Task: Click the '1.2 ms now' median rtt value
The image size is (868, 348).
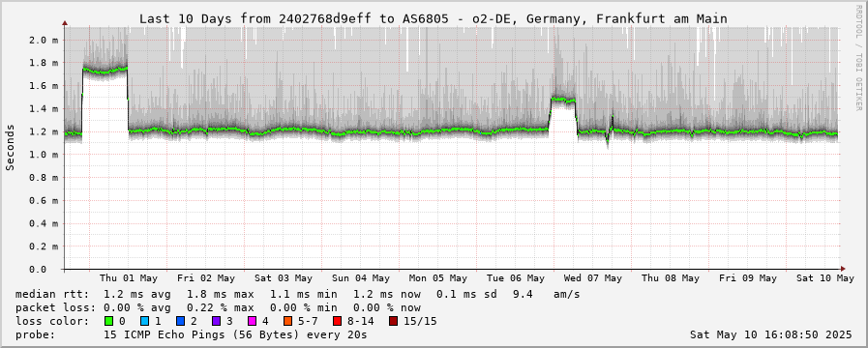Action: 386,294
